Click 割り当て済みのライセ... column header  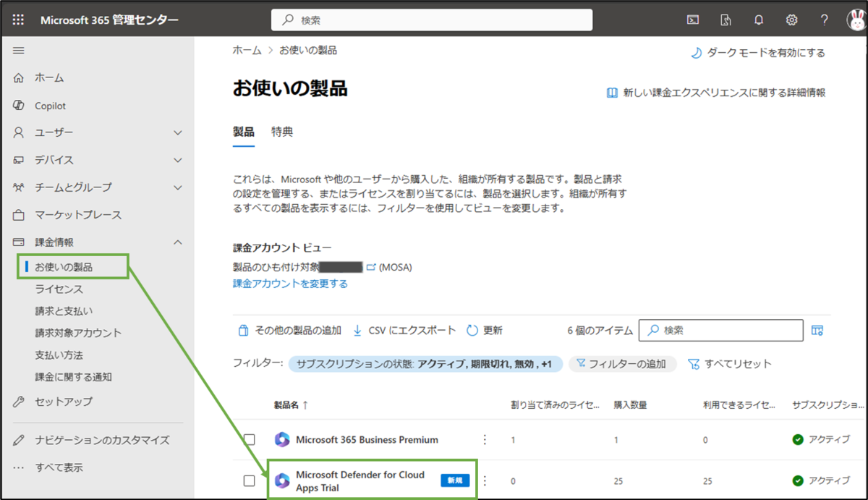(x=556, y=405)
